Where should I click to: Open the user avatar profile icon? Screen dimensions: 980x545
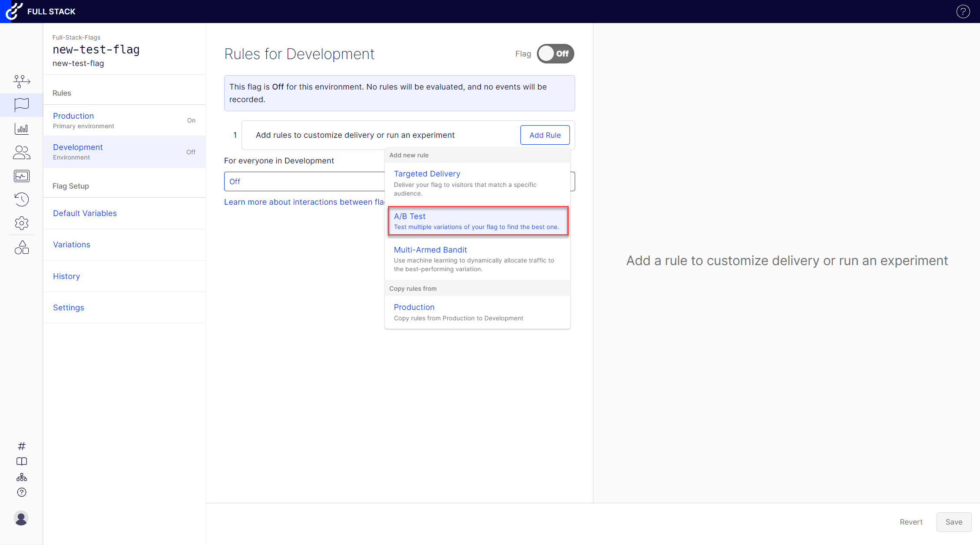pyautogui.click(x=21, y=518)
